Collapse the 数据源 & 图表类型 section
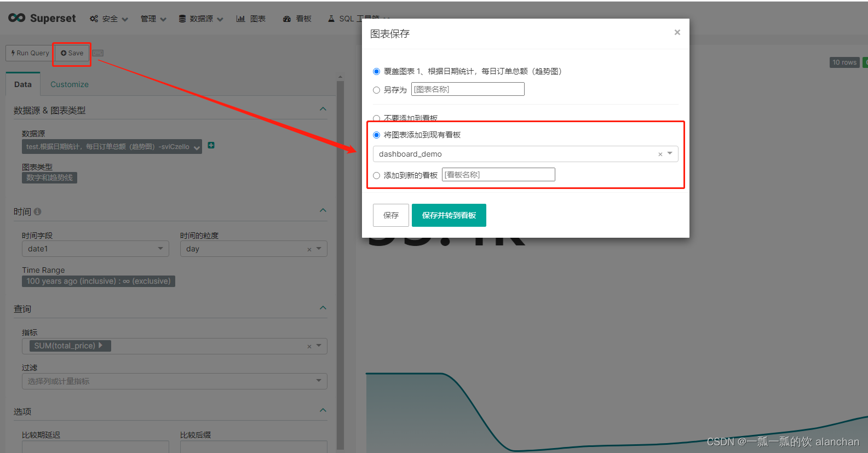 tap(323, 109)
